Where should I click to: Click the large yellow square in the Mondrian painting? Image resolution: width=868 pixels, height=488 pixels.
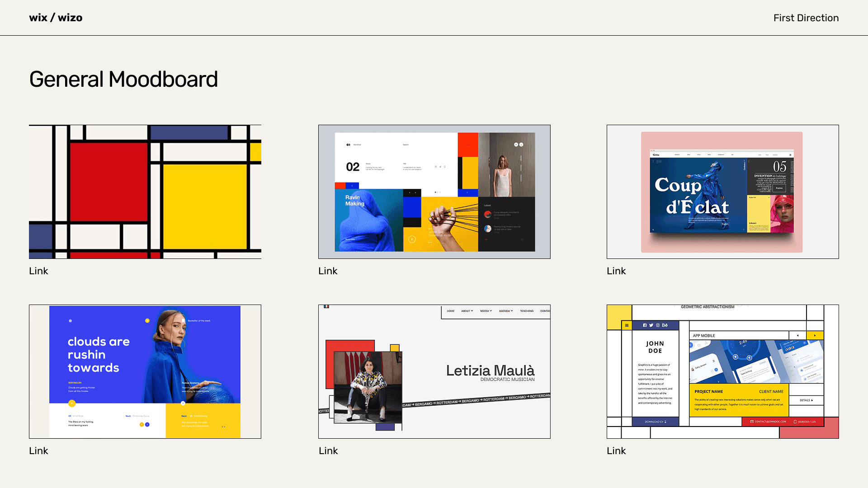(x=205, y=206)
